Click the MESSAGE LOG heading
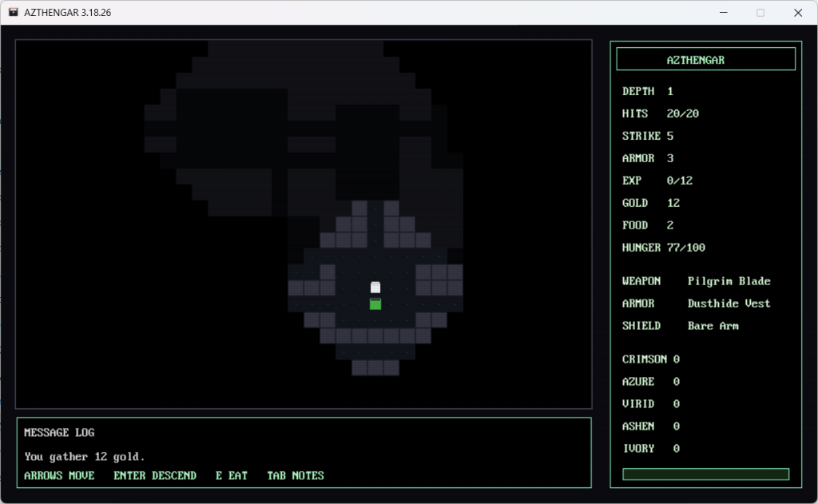 point(59,433)
